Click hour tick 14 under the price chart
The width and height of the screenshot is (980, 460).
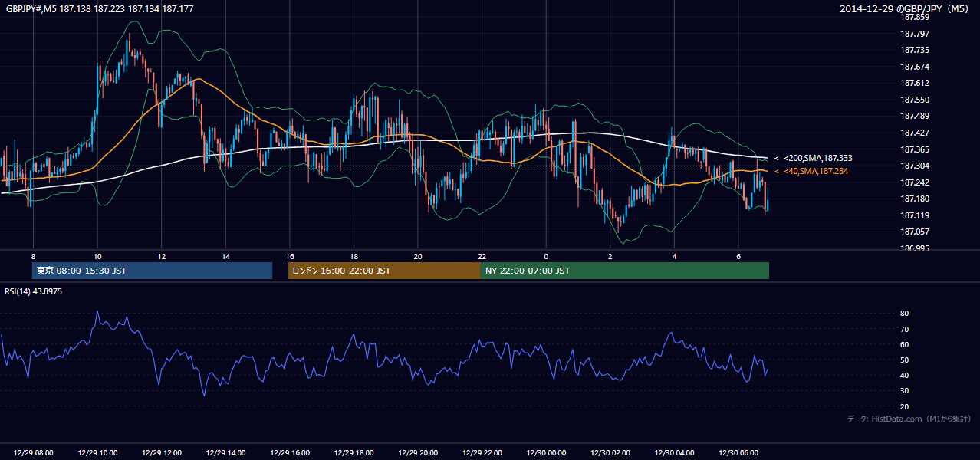(225, 256)
